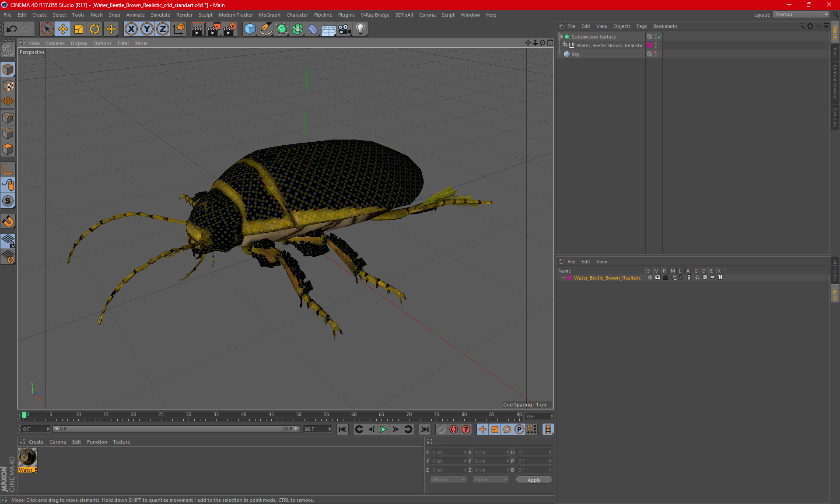Click Render View clapperboard icon
The width and height of the screenshot is (840, 504).
coord(198,29)
